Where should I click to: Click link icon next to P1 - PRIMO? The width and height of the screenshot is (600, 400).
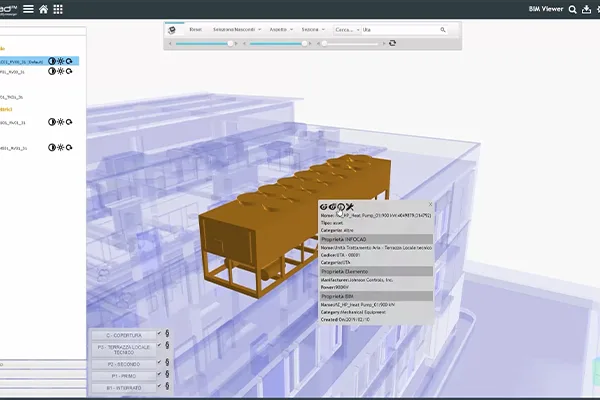tap(167, 374)
